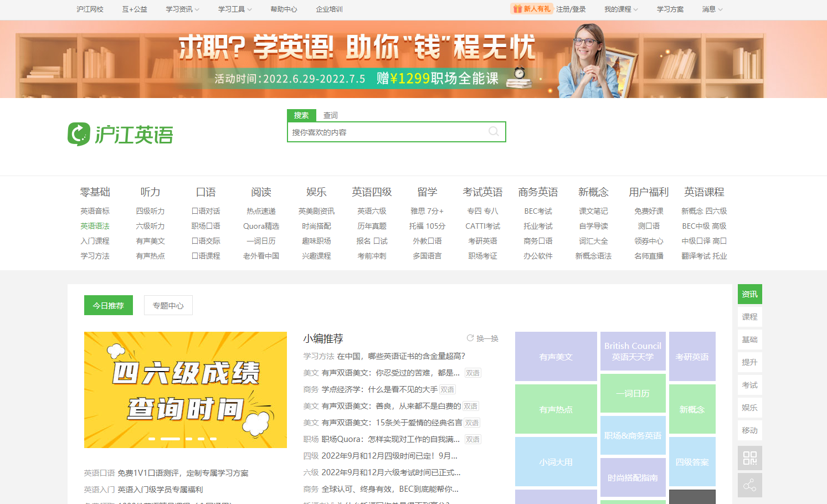This screenshot has height=504, width=827.
Task: Expand the 我的课程 dropdown
Action: click(x=621, y=9)
